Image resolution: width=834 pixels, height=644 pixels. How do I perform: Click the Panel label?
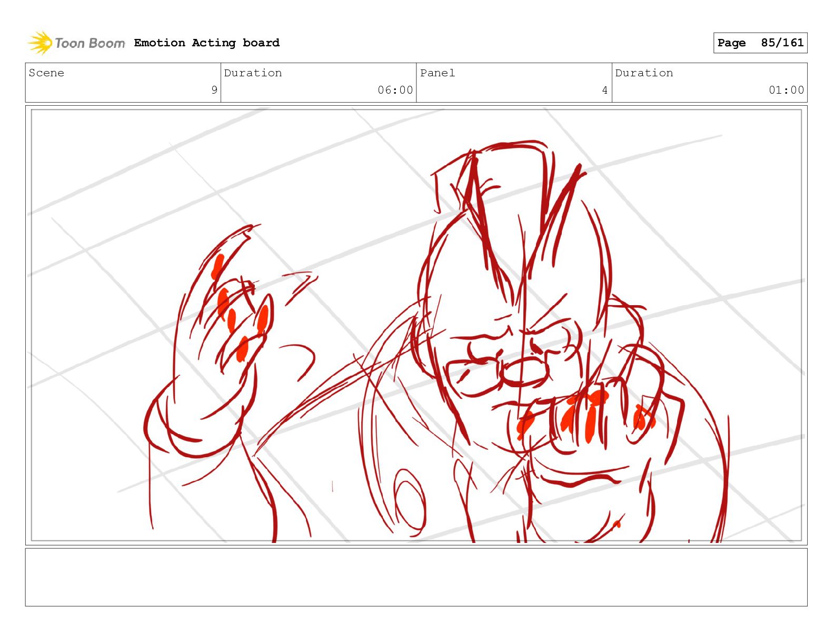click(x=437, y=73)
